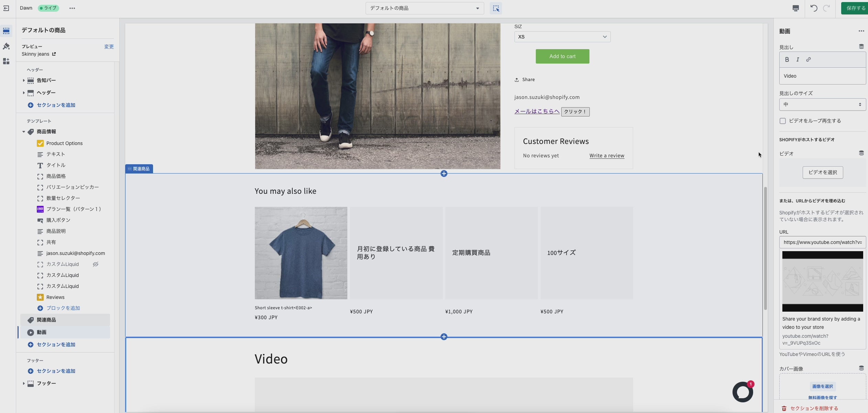
Task: Select the 動画 section in sidebar
Action: [x=42, y=332]
